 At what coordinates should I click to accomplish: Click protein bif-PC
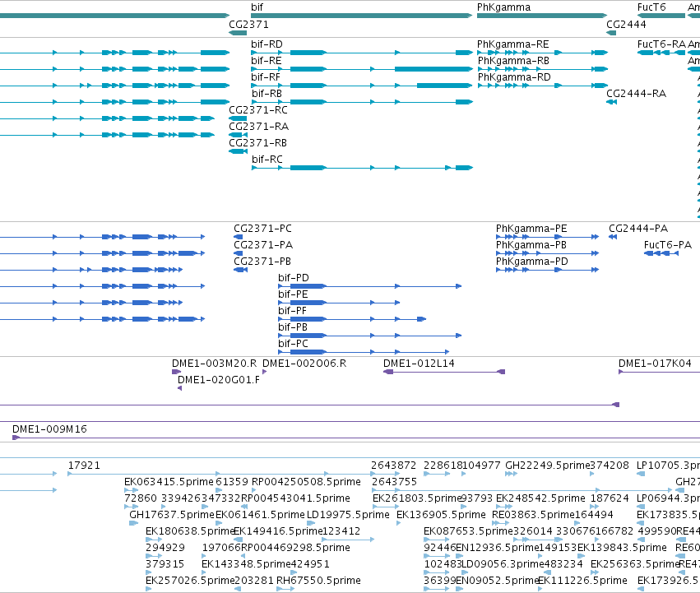(293, 344)
